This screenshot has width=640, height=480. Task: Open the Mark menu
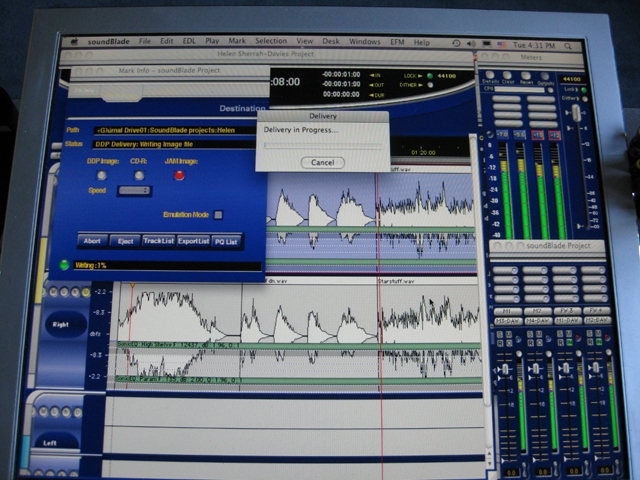click(x=237, y=41)
